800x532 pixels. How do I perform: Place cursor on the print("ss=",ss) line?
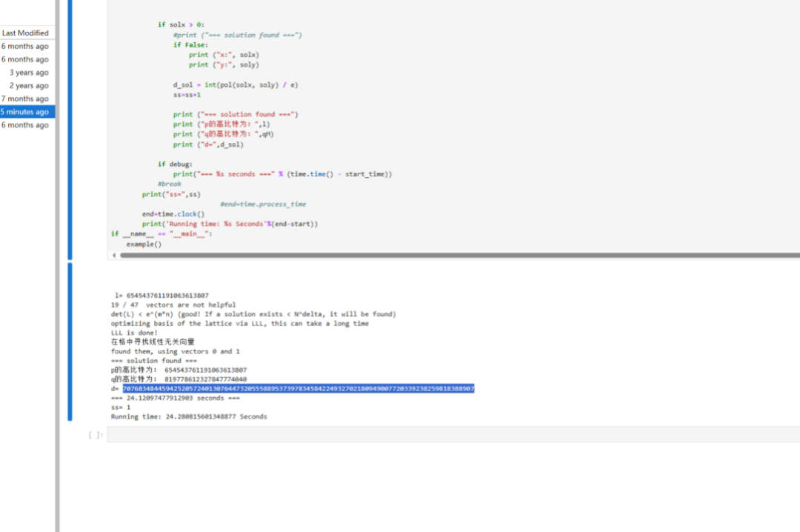click(x=171, y=194)
